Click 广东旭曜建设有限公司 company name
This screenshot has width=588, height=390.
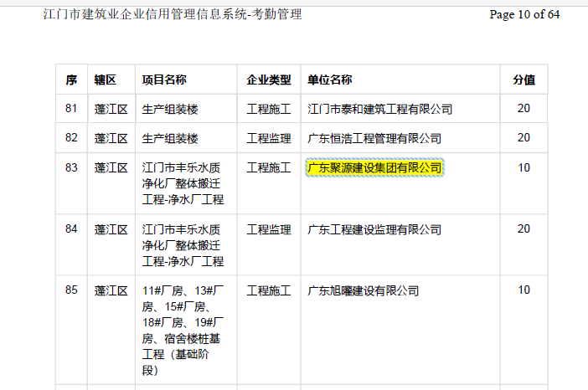click(x=363, y=290)
